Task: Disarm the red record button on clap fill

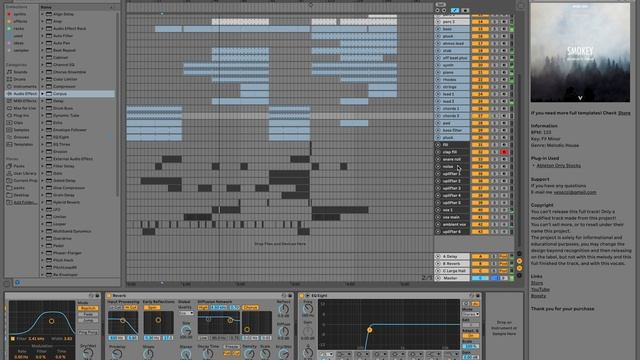Action: [504, 152]
